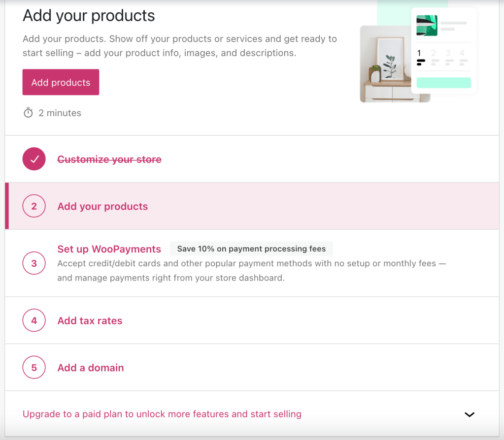Select the Add your products step

(x=102, y=207)
